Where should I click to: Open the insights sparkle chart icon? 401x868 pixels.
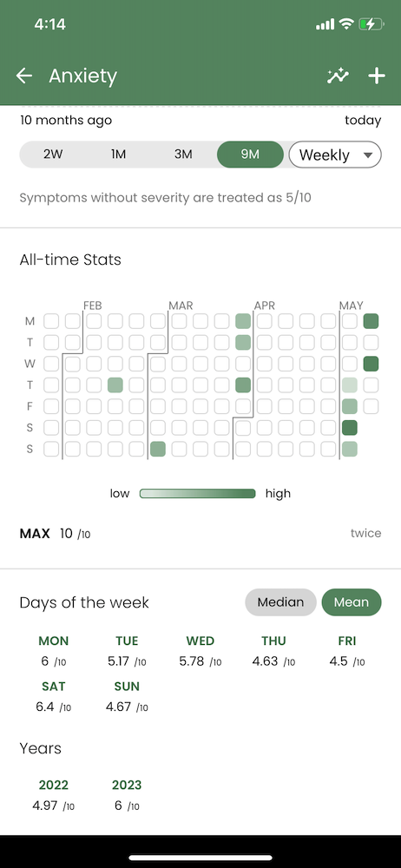(x=338, y=76)
